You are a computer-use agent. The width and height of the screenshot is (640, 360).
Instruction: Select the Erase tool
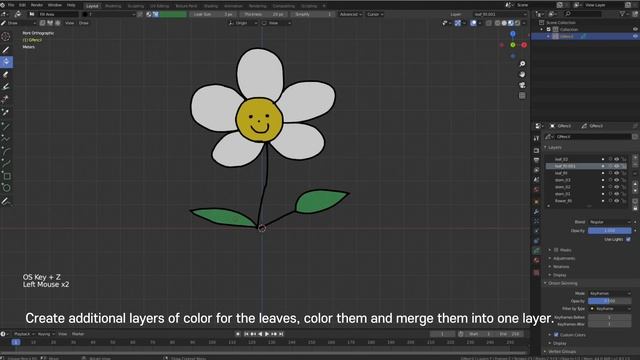click(x=6, y=74)
